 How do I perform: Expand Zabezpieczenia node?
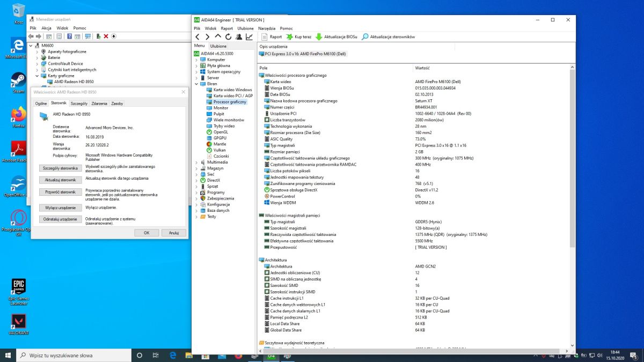[196, 198]
